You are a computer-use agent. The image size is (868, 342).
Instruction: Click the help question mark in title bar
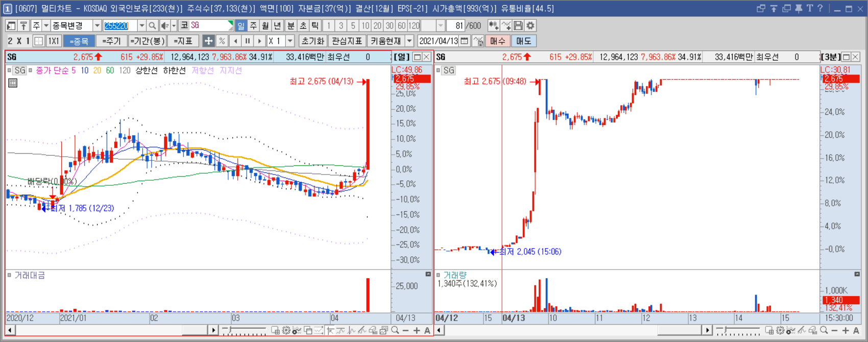click(820, 8)
